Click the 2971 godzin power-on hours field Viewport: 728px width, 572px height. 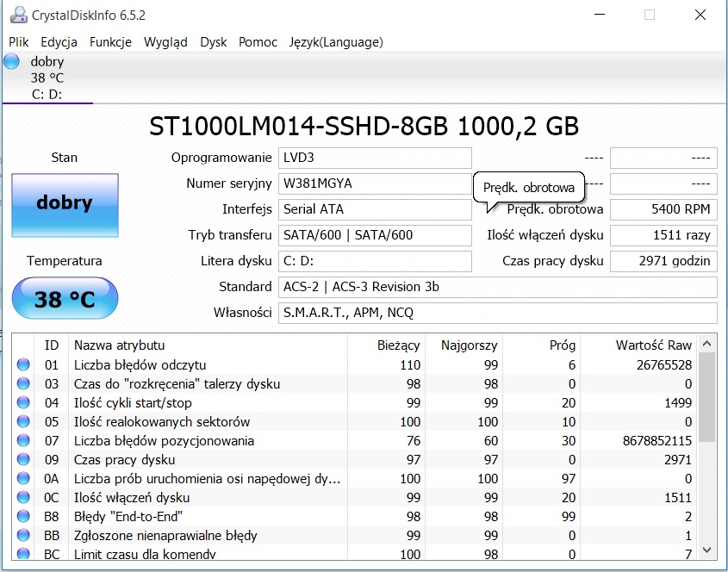[x=663, y=261]
